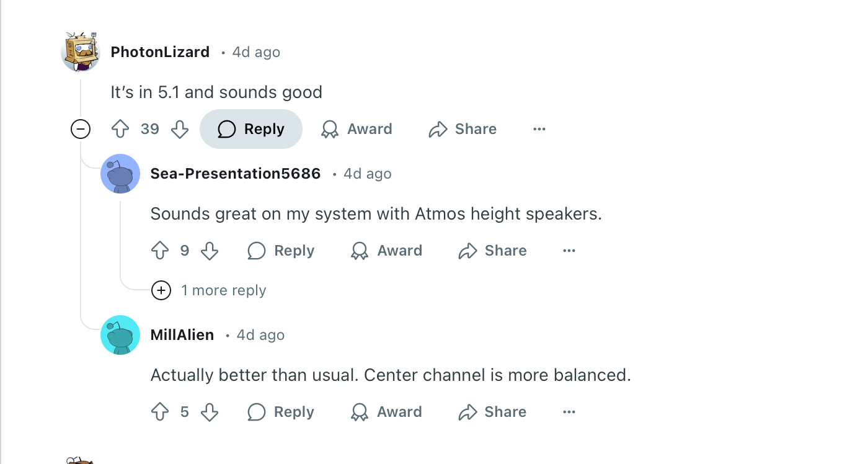
Task: Give Award to Sea-Presentation5686's comment
Action: click(x=386, y=251)
